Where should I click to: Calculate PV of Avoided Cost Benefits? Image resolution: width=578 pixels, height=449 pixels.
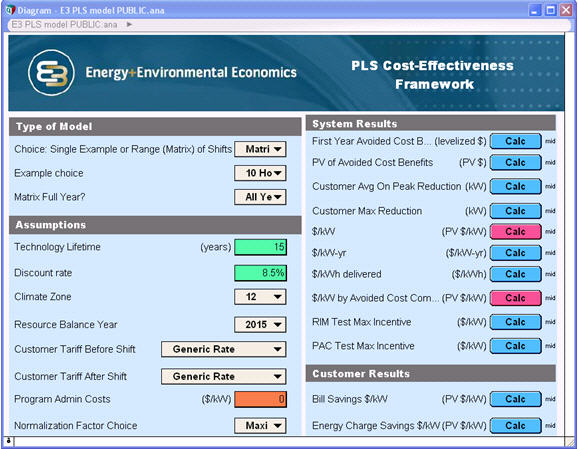point(516,163)
